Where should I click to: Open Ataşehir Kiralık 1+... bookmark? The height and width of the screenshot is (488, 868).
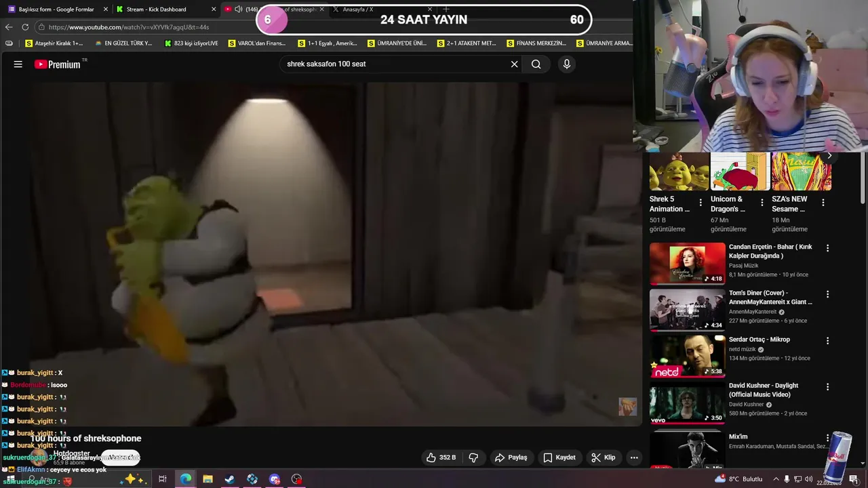point(54,43)
